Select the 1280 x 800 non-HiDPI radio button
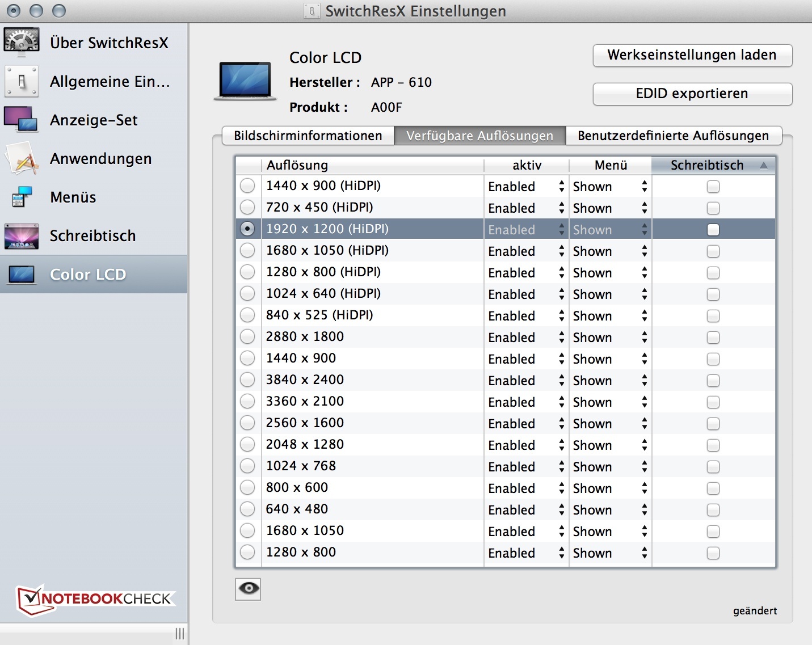 (x=247, y=552)
